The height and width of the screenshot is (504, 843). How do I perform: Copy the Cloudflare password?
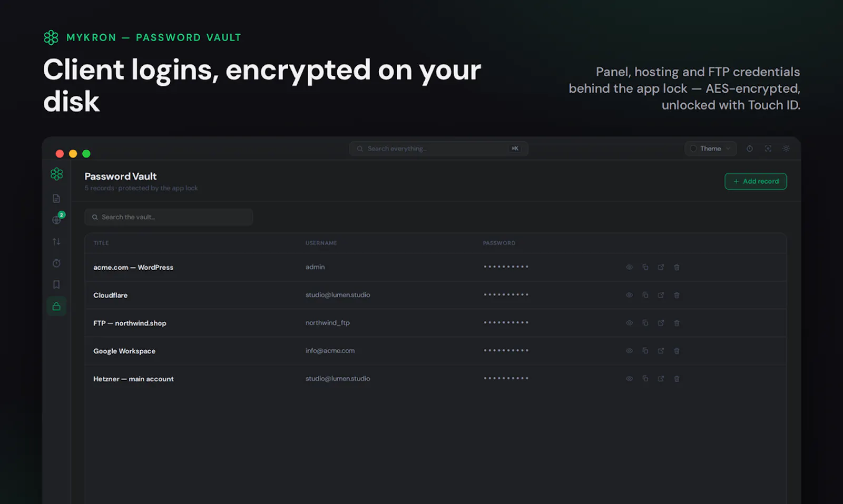645,295
